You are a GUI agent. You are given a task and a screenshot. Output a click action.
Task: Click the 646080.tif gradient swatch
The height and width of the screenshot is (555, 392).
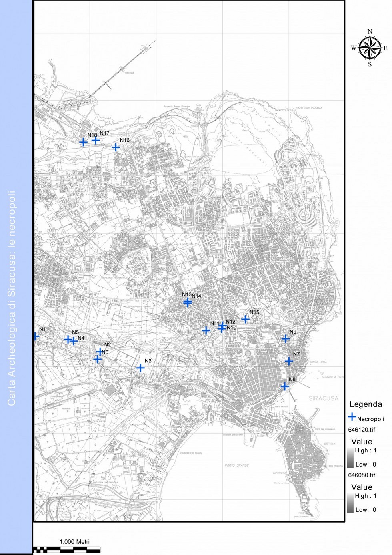point(350,503)
